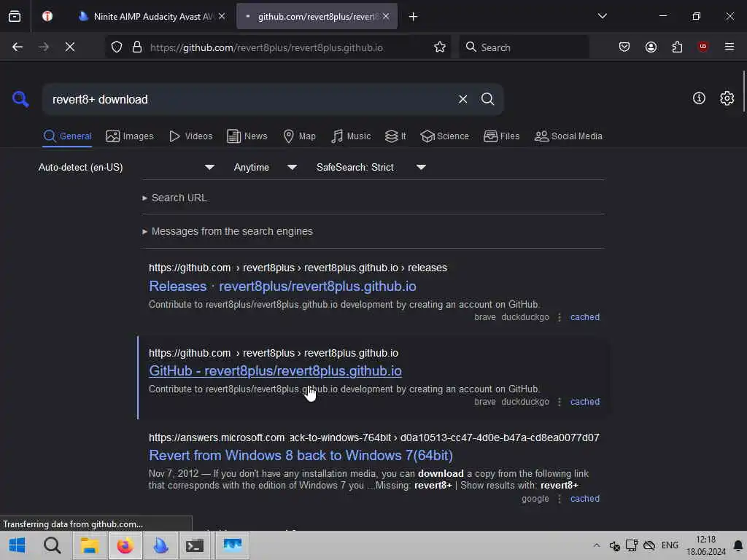Click the SearXNG logo magnifier
The image size is (747, 560).
pyautogui.click(x=20, y=99)
